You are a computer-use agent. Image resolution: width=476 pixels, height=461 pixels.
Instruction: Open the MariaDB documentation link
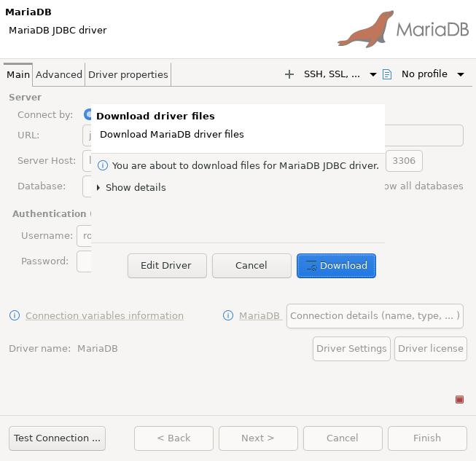[x=260, y=316]
